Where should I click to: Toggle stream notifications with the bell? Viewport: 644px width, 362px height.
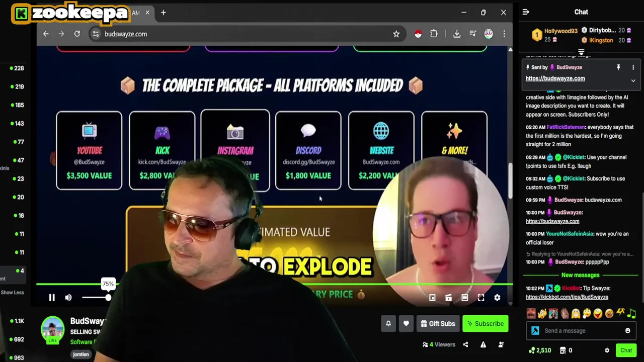(x=388, y=324)
